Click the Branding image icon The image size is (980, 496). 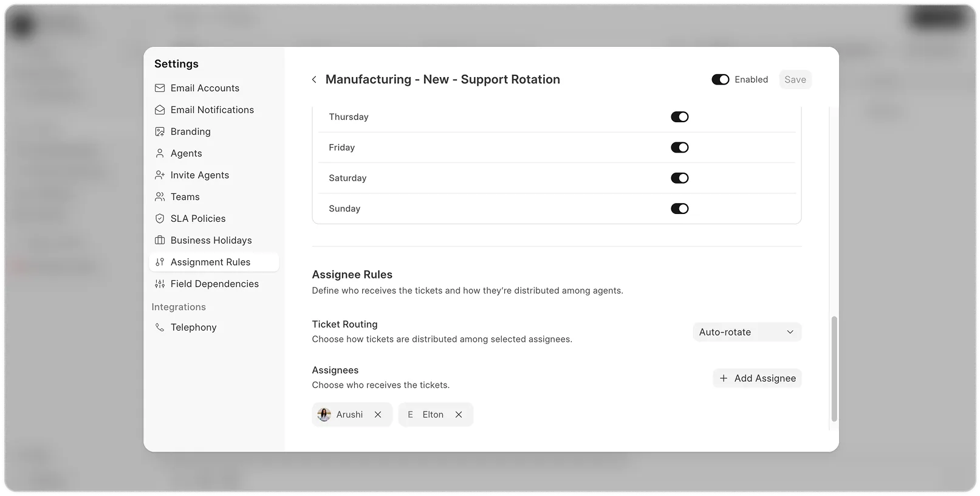(x=160, y=132)
